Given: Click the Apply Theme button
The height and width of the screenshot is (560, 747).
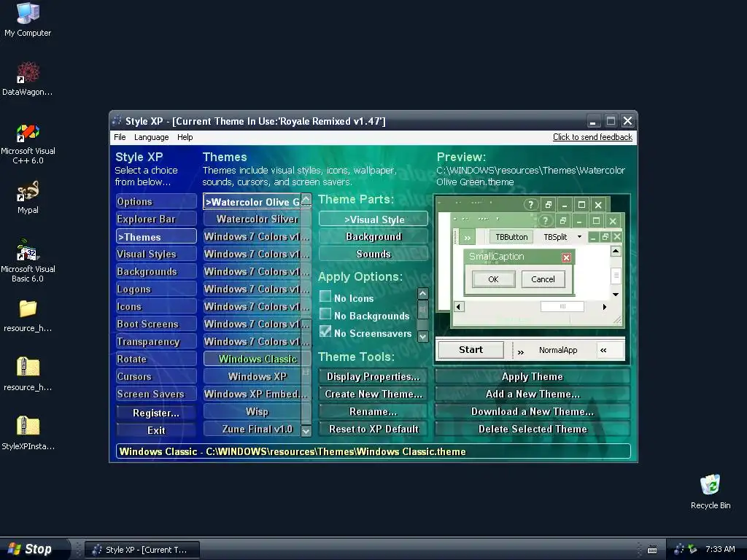Looking at the screenshot, I should 532,377.
